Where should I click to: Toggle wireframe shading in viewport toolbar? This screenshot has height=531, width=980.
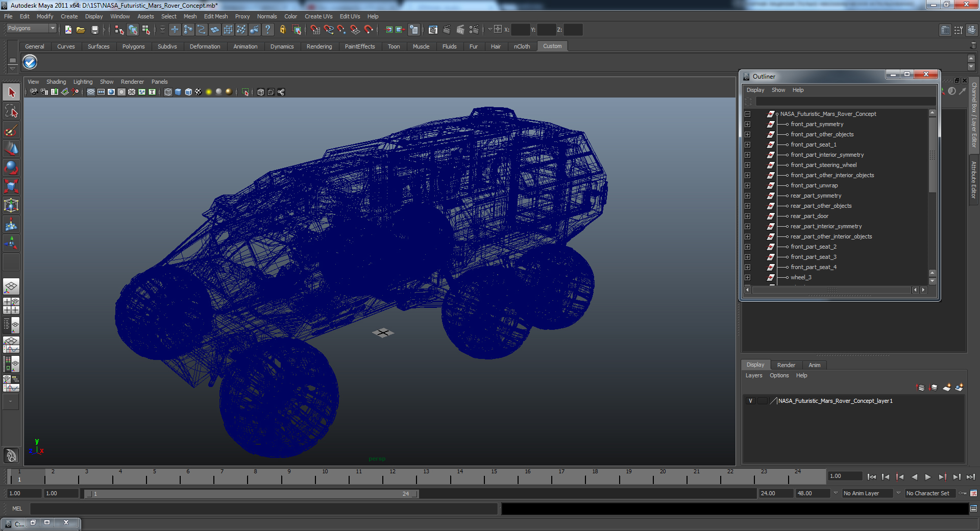pyautogui.click(x=168, y=92)
